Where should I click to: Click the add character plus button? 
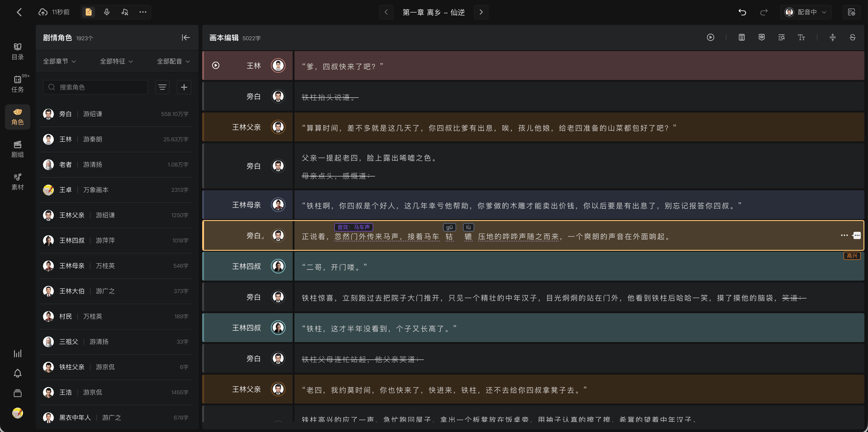point(184,87)
